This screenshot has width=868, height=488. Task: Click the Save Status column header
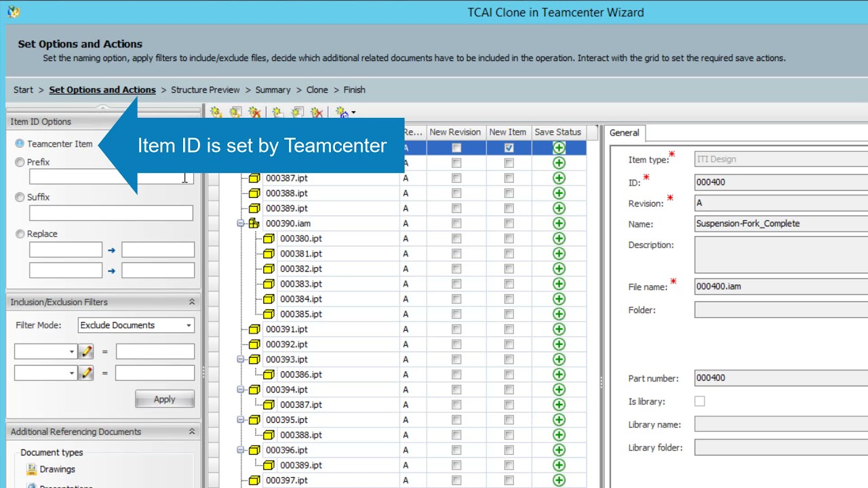pos(558,132)
